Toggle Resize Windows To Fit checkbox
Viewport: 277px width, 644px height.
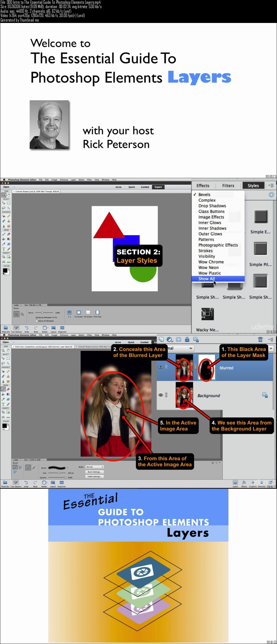point(37,318)
